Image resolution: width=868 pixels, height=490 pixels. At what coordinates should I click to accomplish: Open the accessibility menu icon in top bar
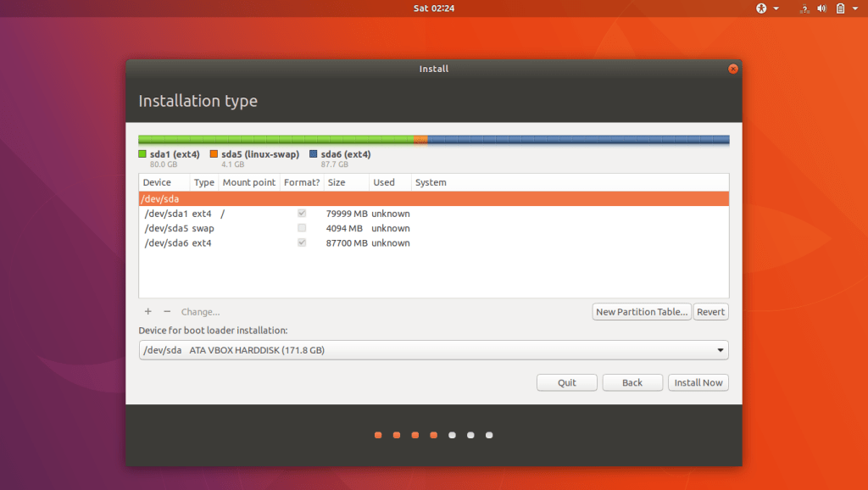pos(761,8)
